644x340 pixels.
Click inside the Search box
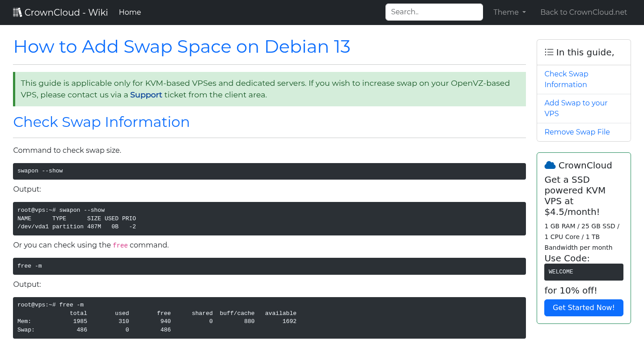[433, 12]
